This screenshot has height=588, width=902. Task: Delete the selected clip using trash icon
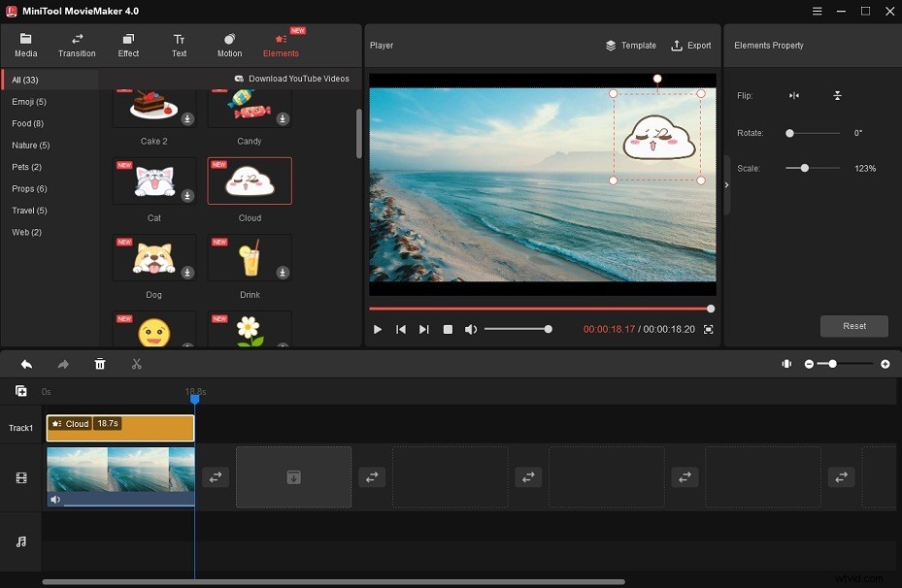100,364
